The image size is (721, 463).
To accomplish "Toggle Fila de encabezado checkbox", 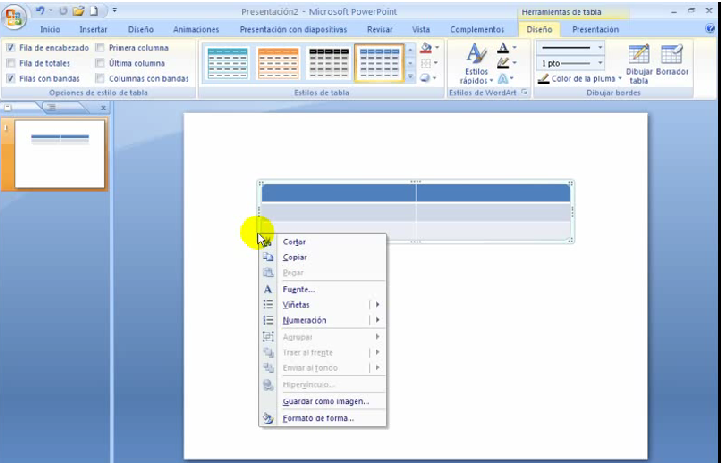I will tap(11, 48).
